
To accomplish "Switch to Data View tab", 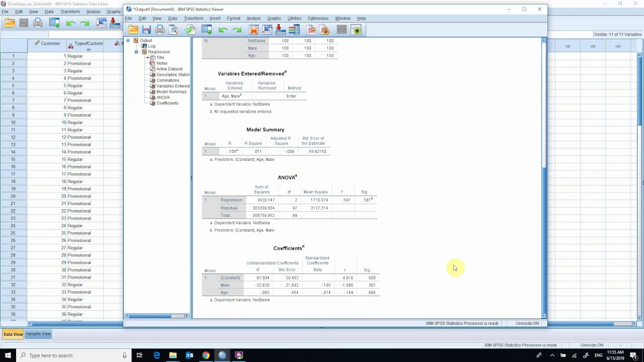I will [13, 334].
